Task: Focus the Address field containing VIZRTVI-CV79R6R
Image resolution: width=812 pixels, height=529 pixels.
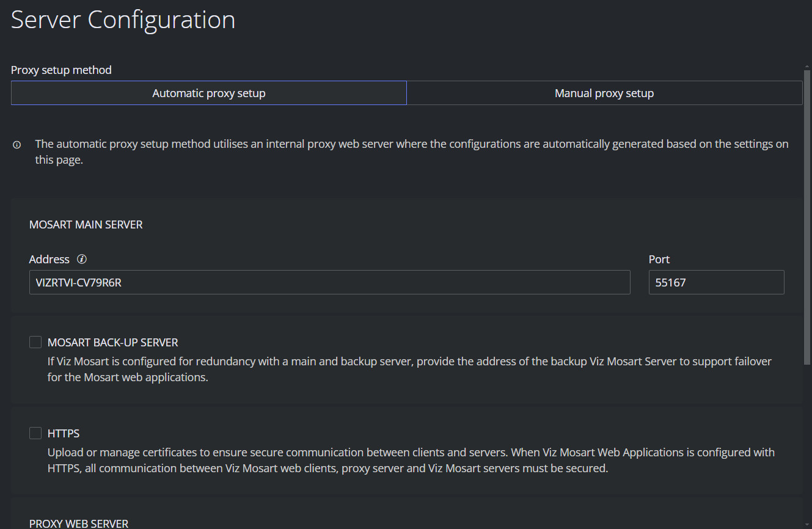Action: (330, 283)
